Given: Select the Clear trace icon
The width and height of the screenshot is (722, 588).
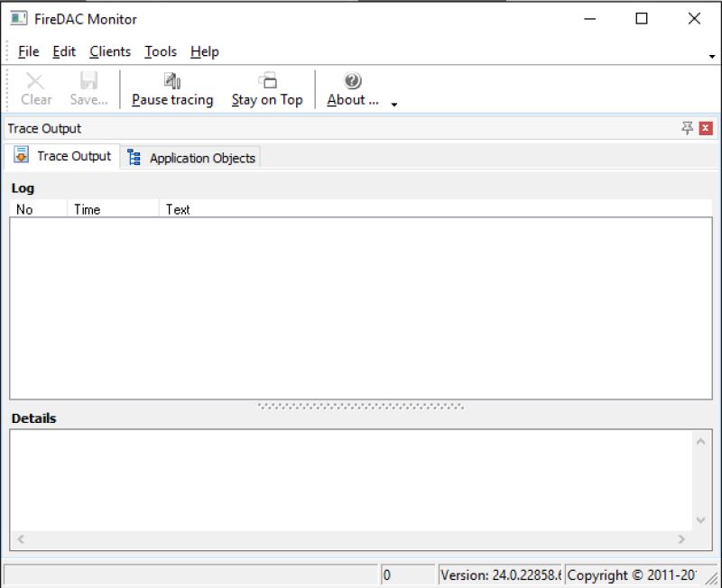Looking at the screenshot, I should point(35,80).
